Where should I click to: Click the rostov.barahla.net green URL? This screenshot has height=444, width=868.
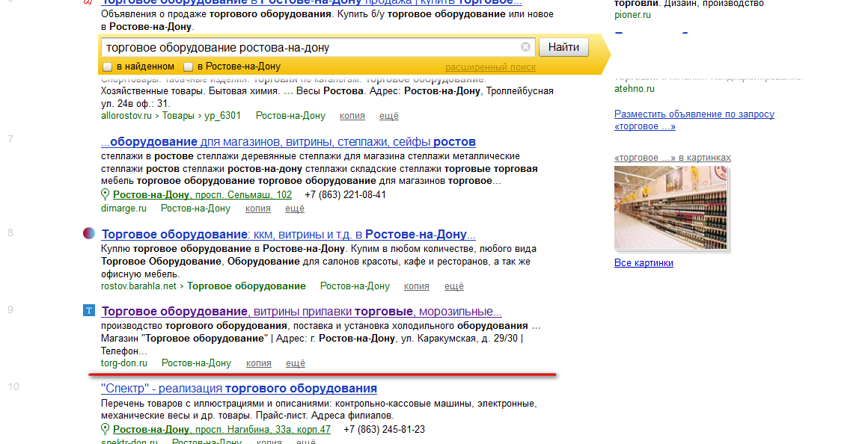[138, 286]
